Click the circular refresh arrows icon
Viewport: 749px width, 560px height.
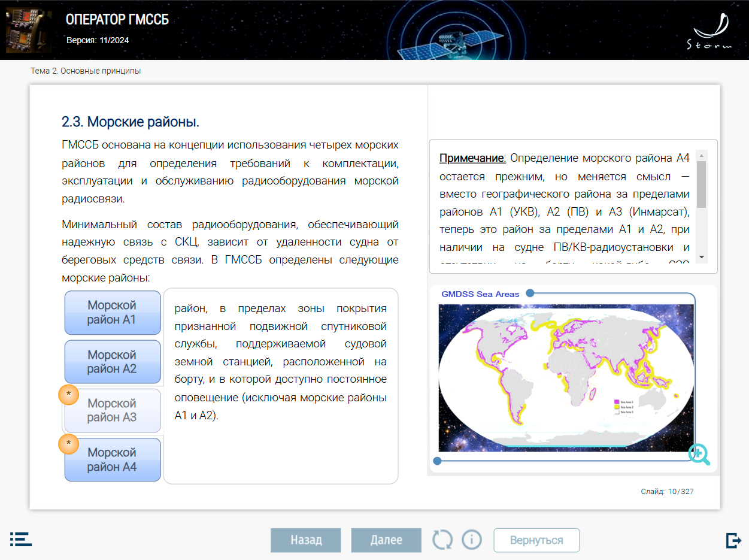[x=443, y=540]
